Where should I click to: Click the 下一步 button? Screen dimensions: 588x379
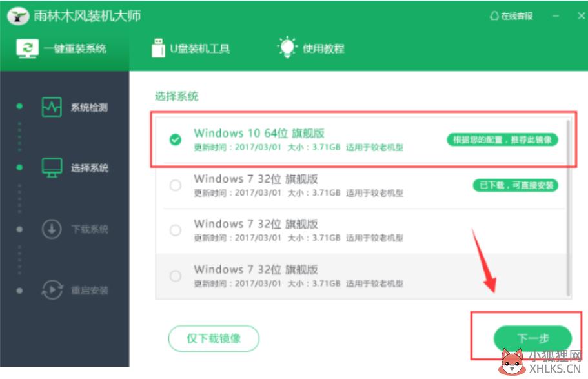(x=532, y=338)
